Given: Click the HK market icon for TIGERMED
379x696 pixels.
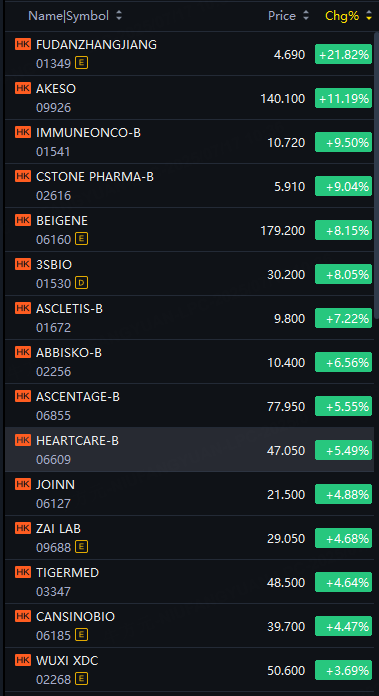Looking at the screenshot, I should pyautogui.click(x=23, y=572).
